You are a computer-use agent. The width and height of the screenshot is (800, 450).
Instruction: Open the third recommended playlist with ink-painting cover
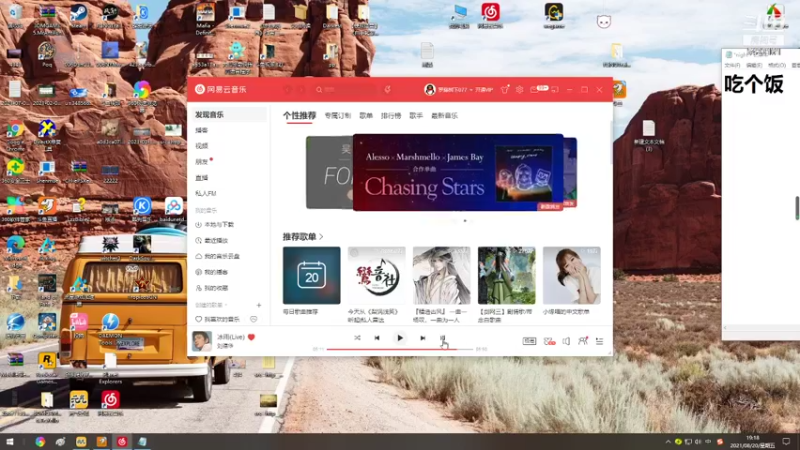[x=441, y=276]
